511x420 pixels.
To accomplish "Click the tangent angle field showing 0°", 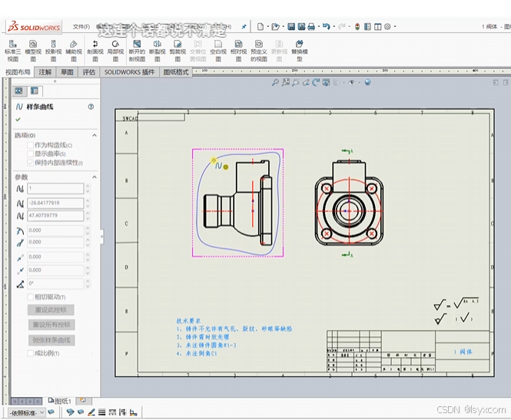I will pos(56,283).
